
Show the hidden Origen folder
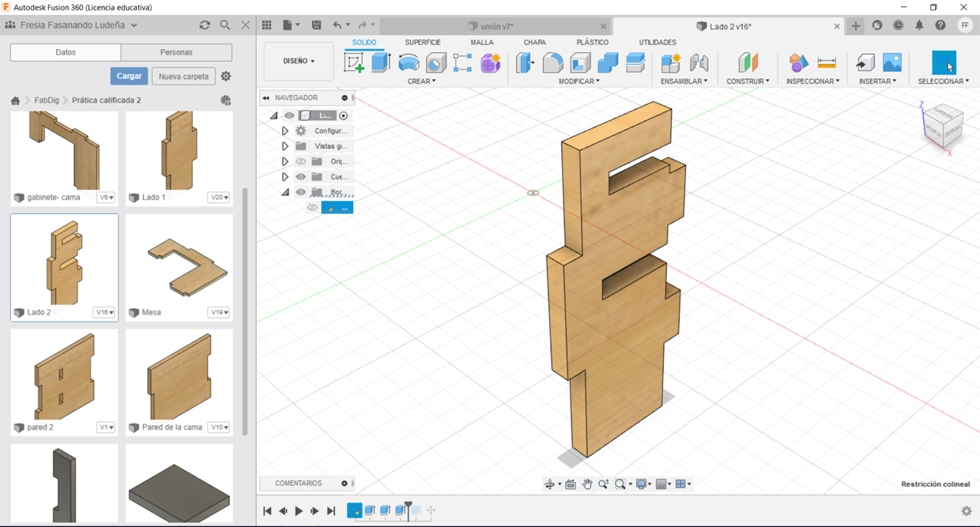click(301, 161)
